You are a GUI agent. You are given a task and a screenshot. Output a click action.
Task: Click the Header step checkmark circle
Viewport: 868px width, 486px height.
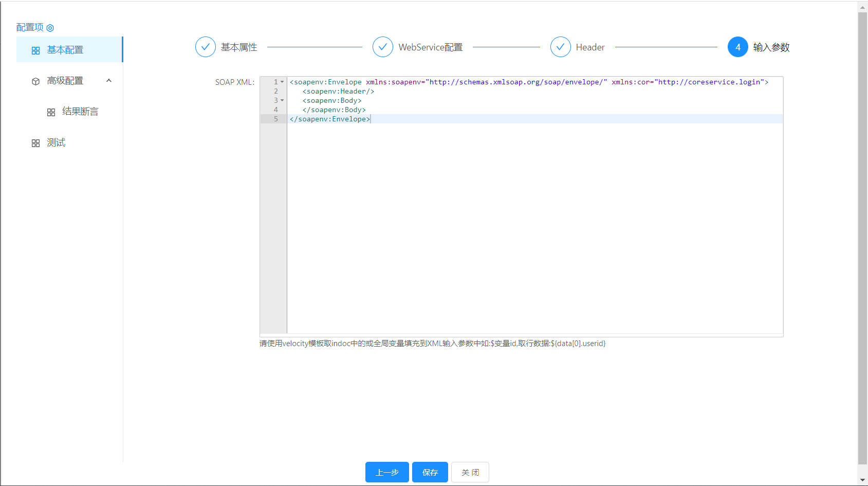click(x=560, y=47)
